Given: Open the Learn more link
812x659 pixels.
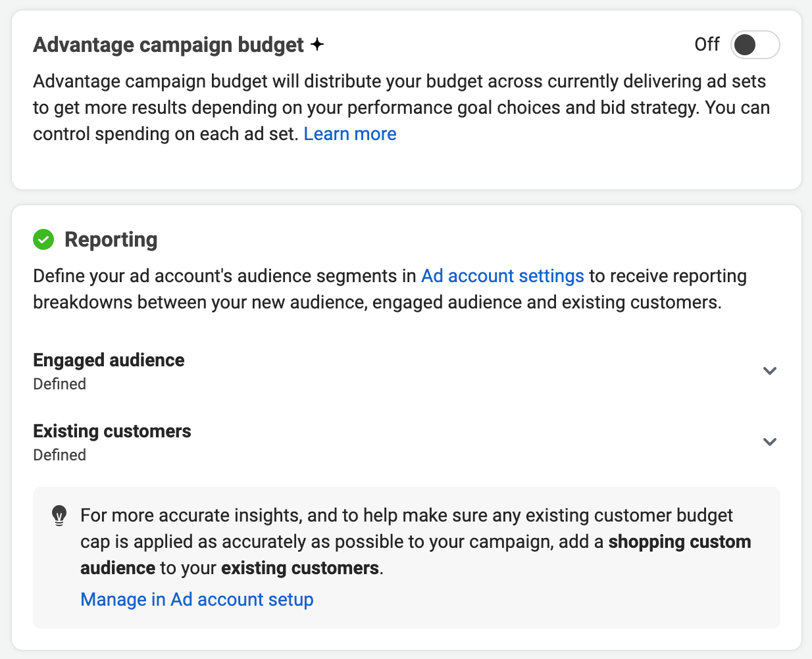Looking at the screenshot, I should click(x=350, y=134).
